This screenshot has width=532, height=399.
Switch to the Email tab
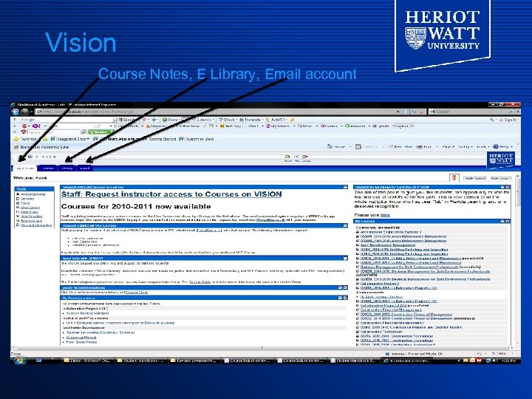click(x=85, y=168)
